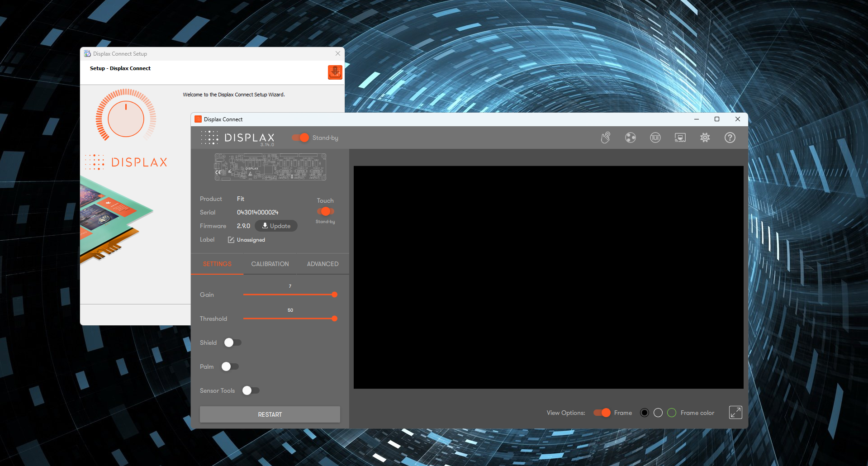This screenshot has height=466, width=868.
Task: Maximize the Displax Connect window
Action: [717, 119]
